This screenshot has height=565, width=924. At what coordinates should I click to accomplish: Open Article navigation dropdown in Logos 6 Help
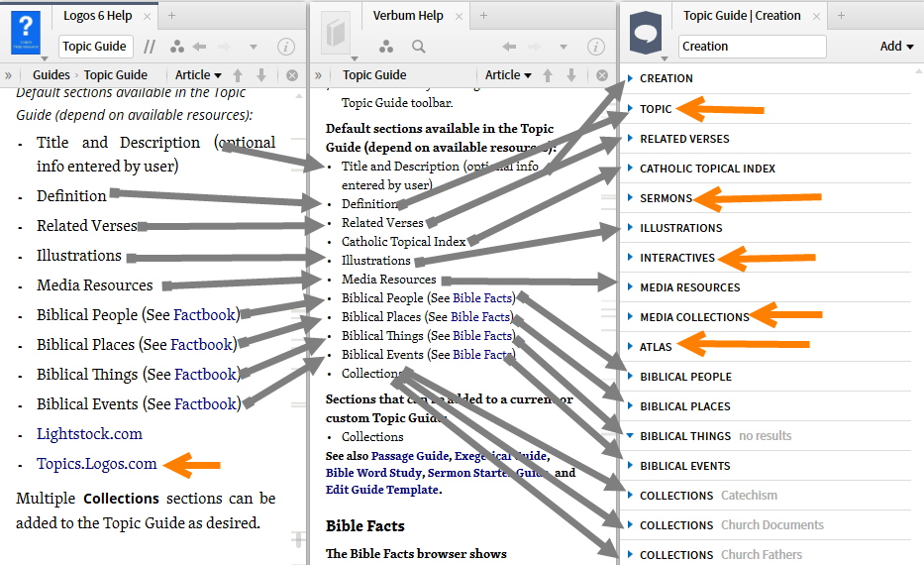pos(198,75)
